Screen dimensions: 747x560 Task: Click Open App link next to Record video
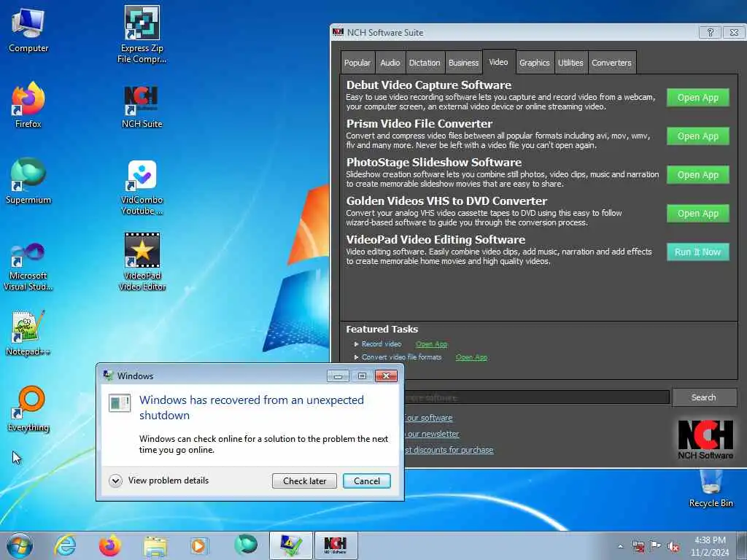pos(431,344)
